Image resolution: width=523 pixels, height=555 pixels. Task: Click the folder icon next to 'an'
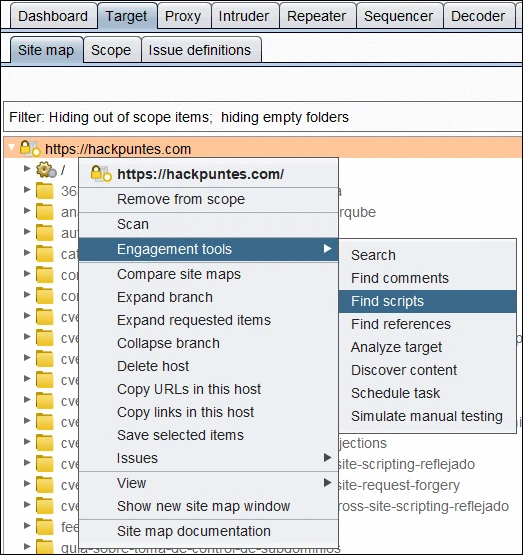click(x=45, y=212)
